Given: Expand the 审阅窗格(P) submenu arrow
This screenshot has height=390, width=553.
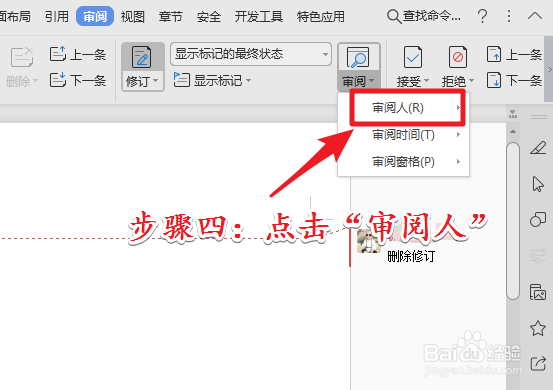Looking at the screenshot, I should click(458, 162).
